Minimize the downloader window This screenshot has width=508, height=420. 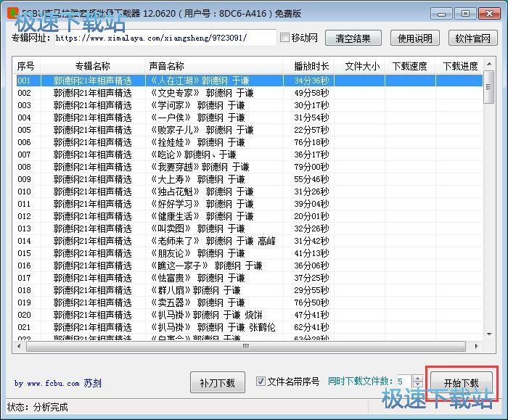click(441, 14)
